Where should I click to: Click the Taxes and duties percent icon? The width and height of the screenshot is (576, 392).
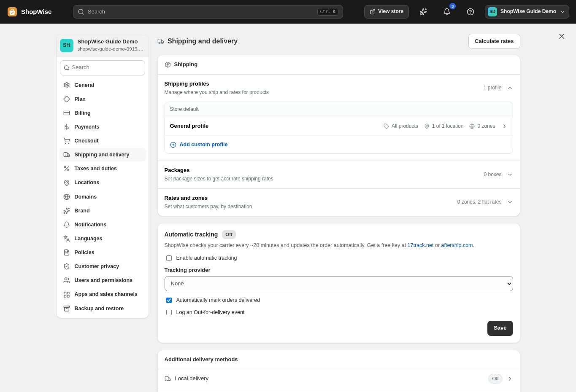[x=67, y=169]
